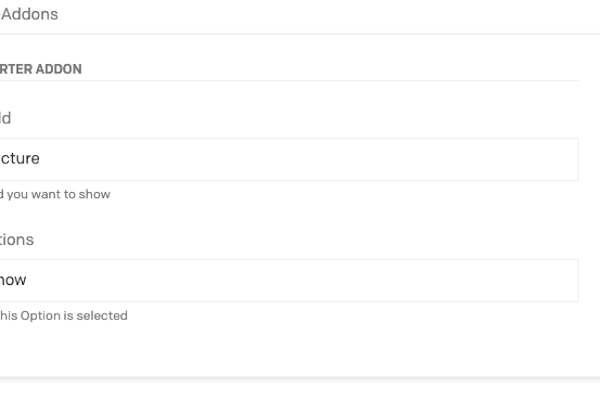Click the bottom edge of the addon panel

(x=300, y=376)
